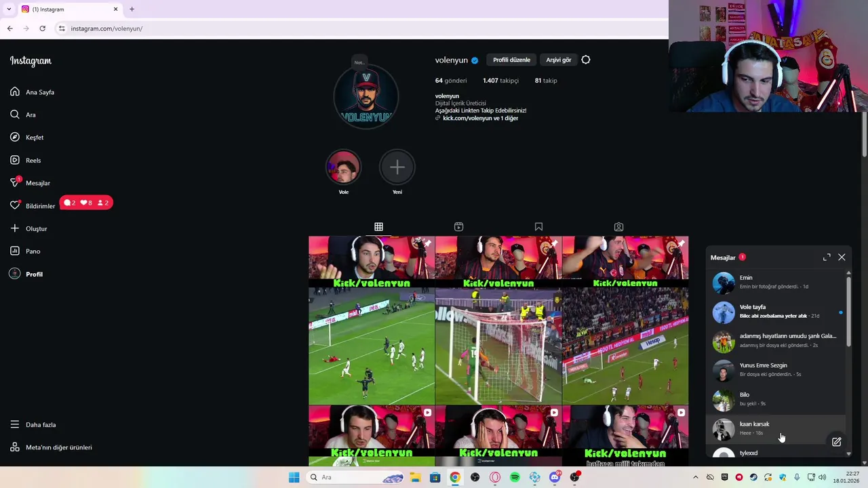868x488 pixels.
Task: Select the tagged photos tab
Action: pyautogui.click(x=618, y=226)
